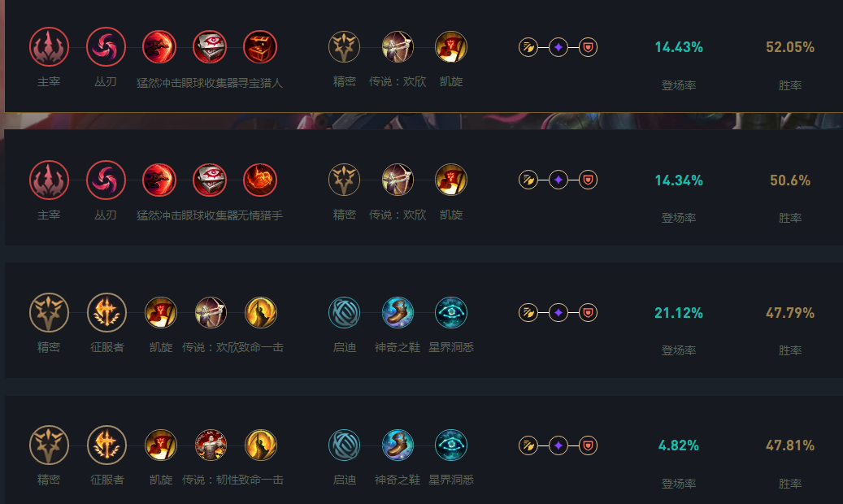Screen dimensions: 843x504
Task: Open the 启迪 (Inspiration) tree icon
Action: 344,312
